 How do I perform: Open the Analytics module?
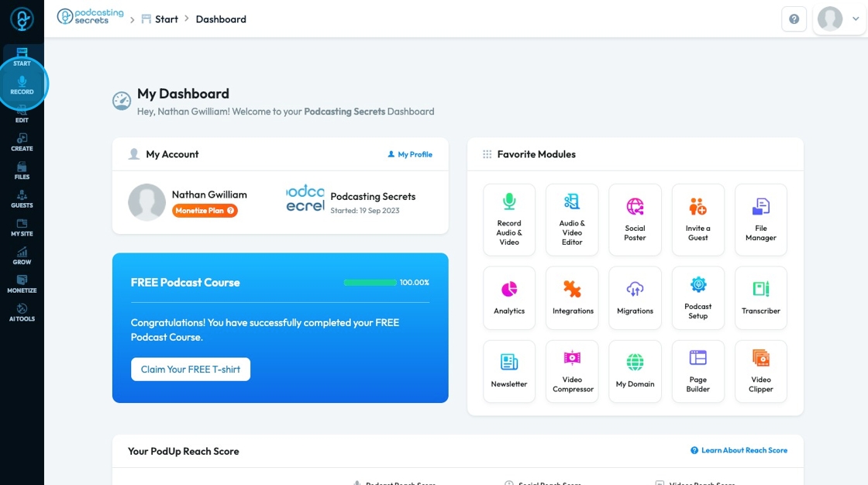[x=509, y=298]
